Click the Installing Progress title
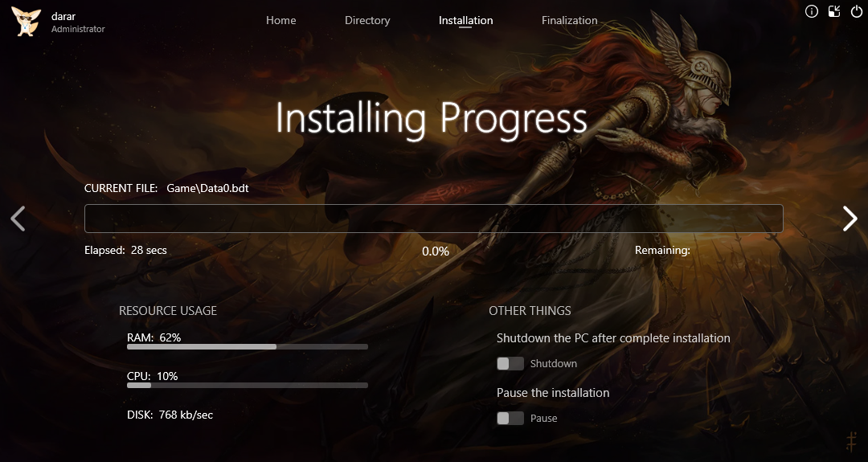The width and height of the screenshot is (868, 462). click(432, 118)
